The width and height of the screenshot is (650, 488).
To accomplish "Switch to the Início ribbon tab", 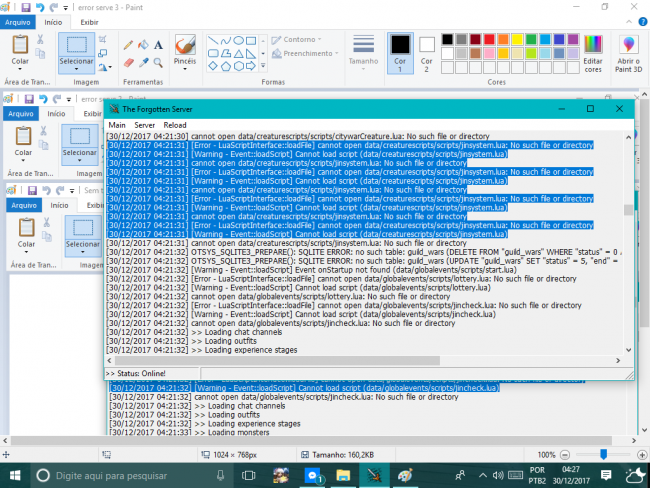I will [53, 22].
